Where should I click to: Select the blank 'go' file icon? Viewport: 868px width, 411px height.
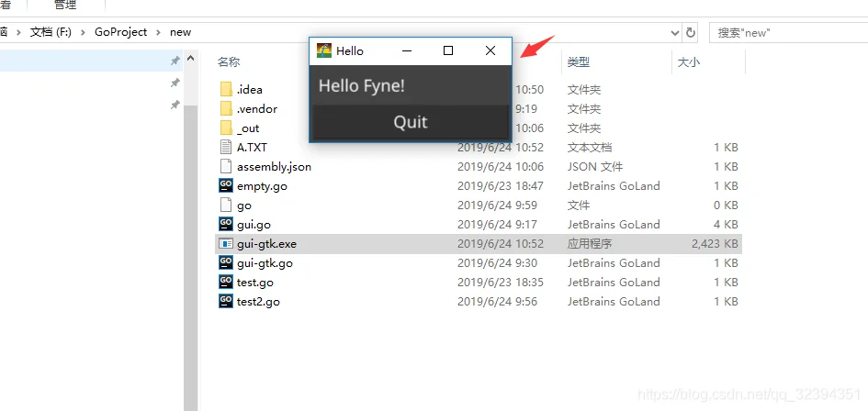pyautogui.click(x=226, y=205)
